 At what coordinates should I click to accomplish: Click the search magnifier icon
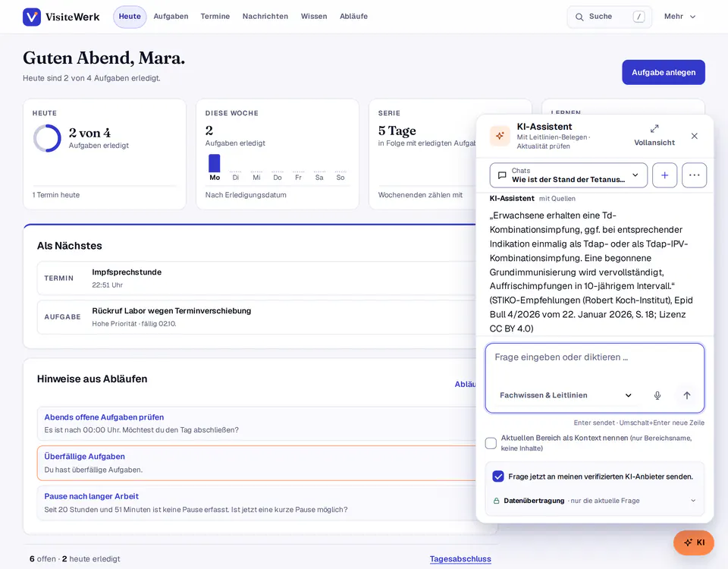click(x=579, y=17)
